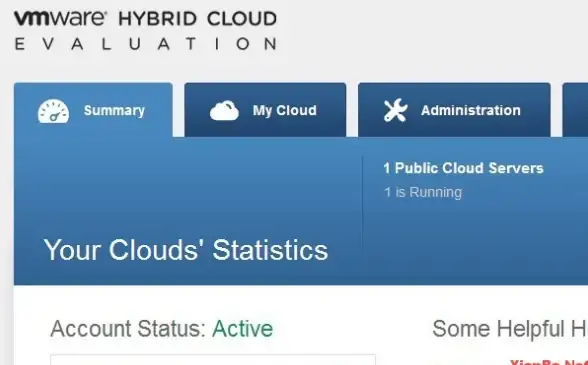Click the 'EVALUATION' text under the logo
The width and height of the screenshot is (588, 365).
(x=146, y=44)
